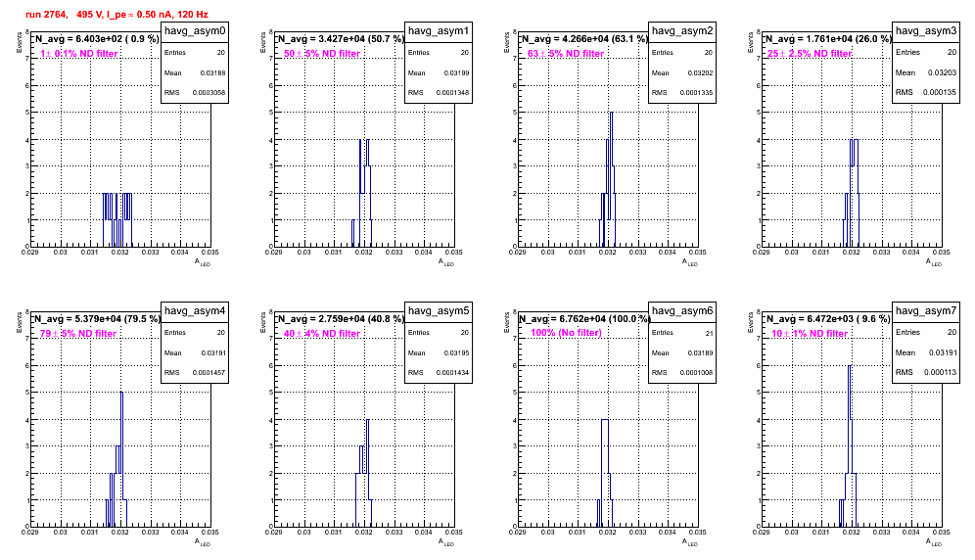Screen dimensions: 975x560
Task: Click the Mean value 0.03191 in havg_asym7
Action: tap(942, 352)
